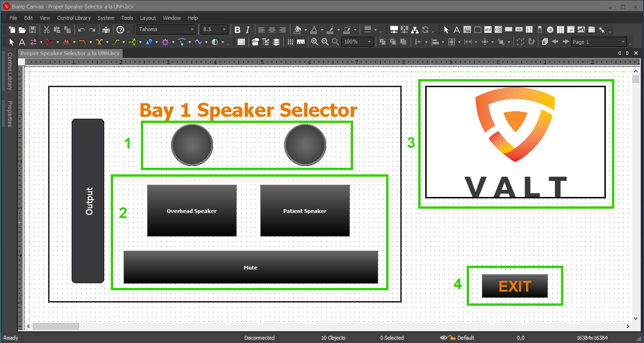The height and width of the screenshot is (343, 644).
Task: Click the EXIT button on canvas
Action: (x=515, y=286)
